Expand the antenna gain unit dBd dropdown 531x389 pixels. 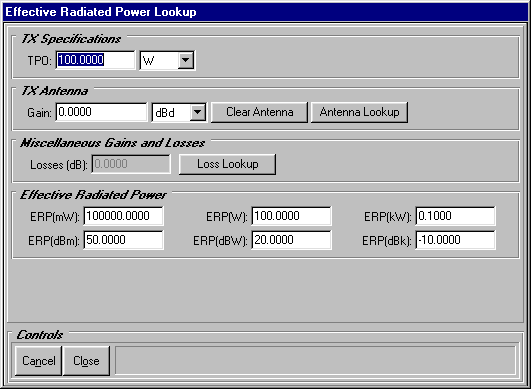click(198, 112)
